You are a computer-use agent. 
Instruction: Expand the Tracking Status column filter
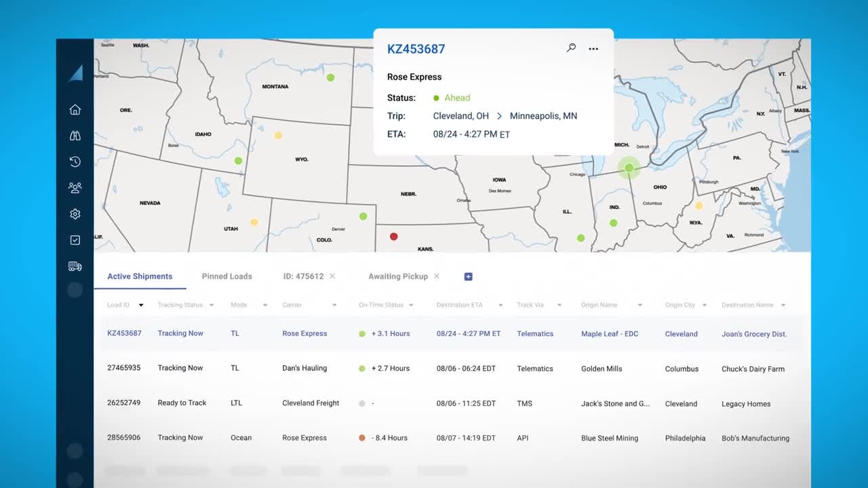click(212, 306)
